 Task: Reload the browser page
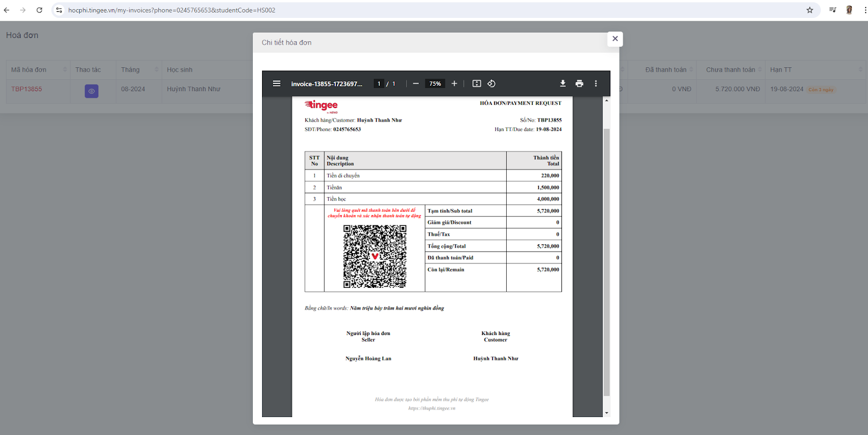pos(39,10)
